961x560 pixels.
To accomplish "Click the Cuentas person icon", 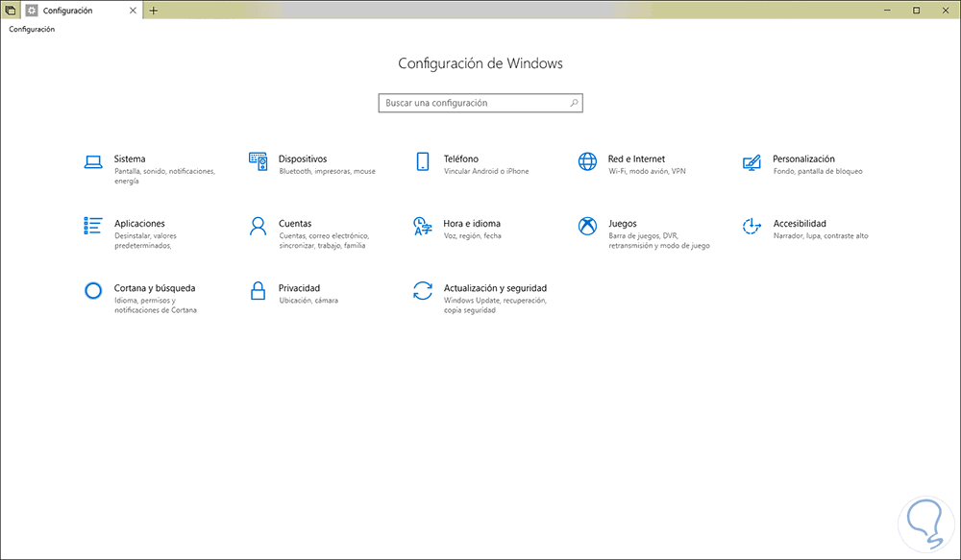I will [x=258, y=226].
